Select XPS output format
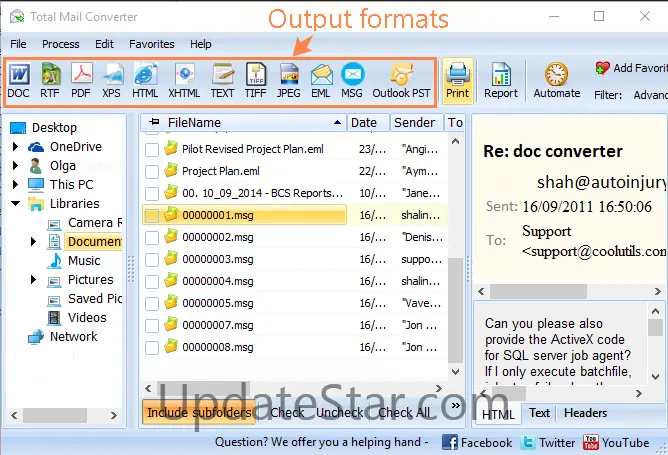Image resolution: width=668 pixels, height=455 pixels. point(112,81)
